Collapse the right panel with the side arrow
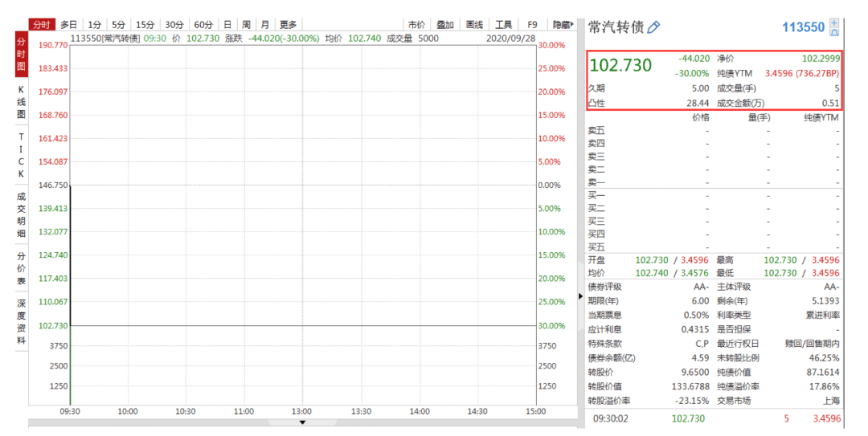 pyautogui.click(x=580, y=296)
